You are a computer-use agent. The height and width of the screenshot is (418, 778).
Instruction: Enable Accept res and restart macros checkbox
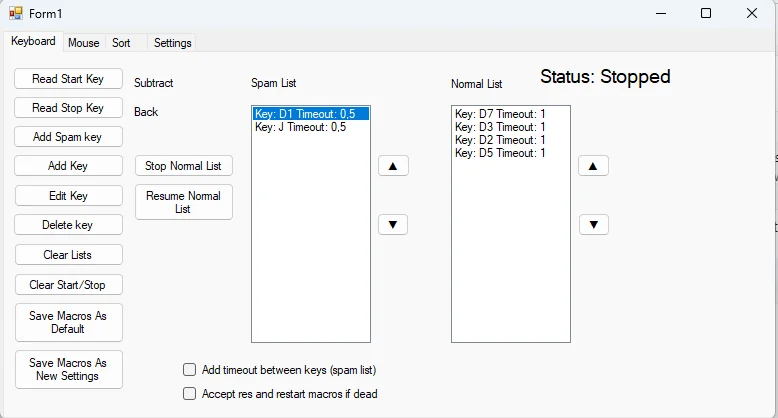click(190, 394)
